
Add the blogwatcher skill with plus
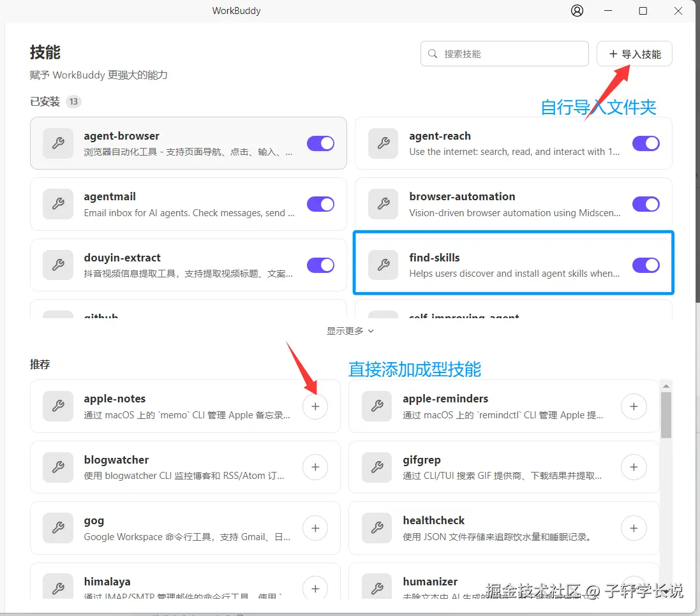click(x=315, y=467)
